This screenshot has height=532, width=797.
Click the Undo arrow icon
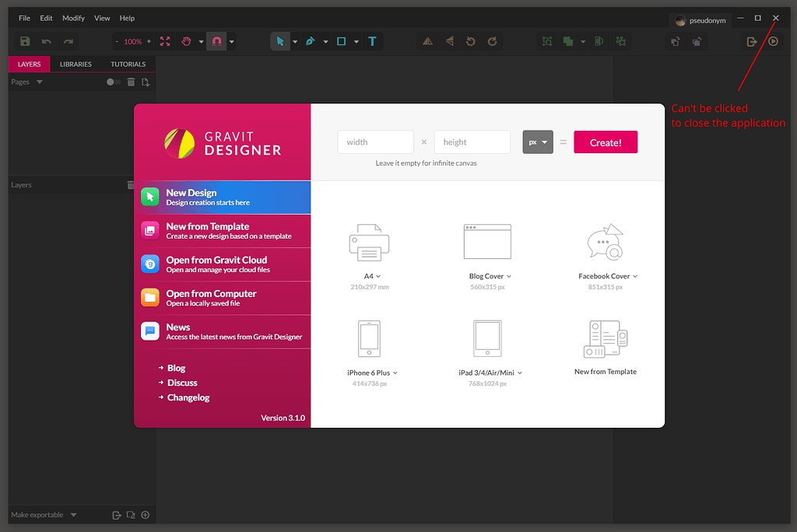click(46, 41)
